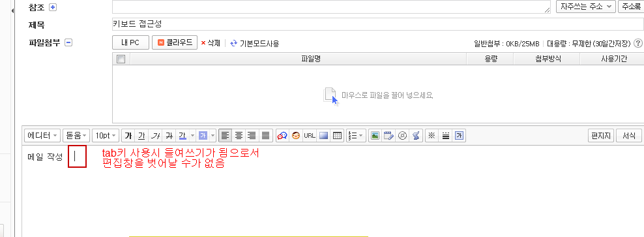Open list style dropdown arrow
This screenshot has height=237, width=644.
[x=361, y=135]
